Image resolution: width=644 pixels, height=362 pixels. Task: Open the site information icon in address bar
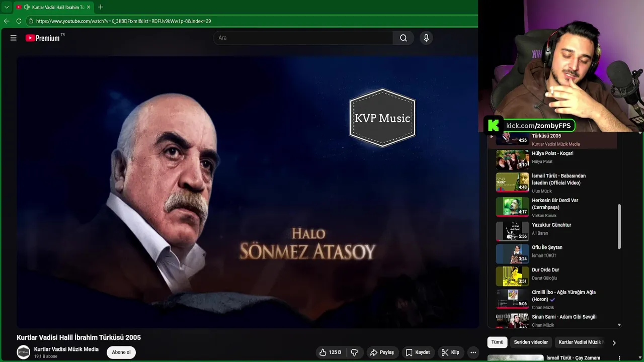click(x=31, y=21)
